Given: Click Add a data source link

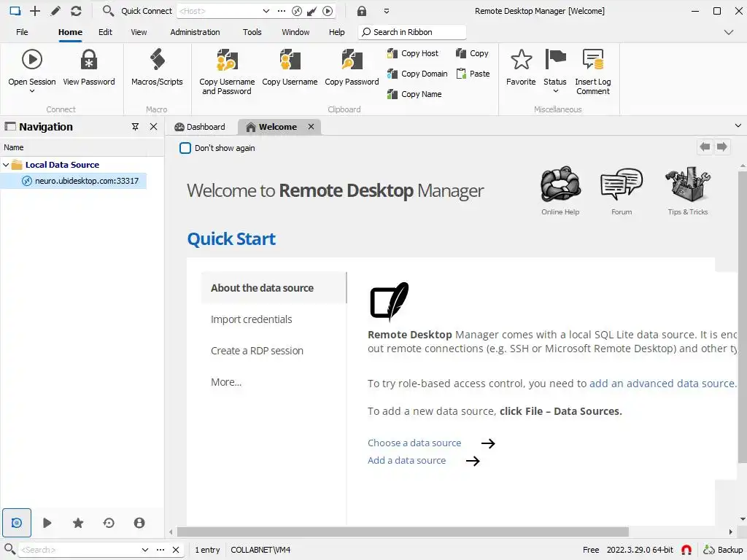Looking at the screenshot, I should click(406, 461).
